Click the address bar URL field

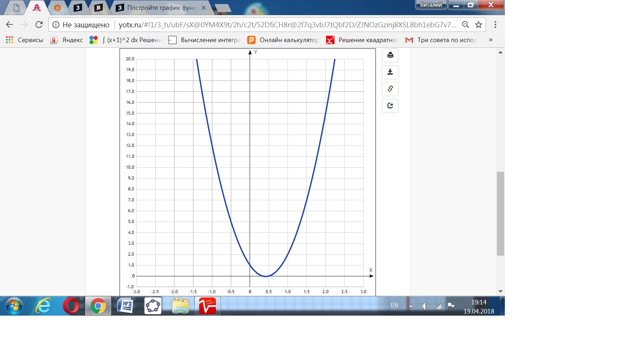point(288,25)
